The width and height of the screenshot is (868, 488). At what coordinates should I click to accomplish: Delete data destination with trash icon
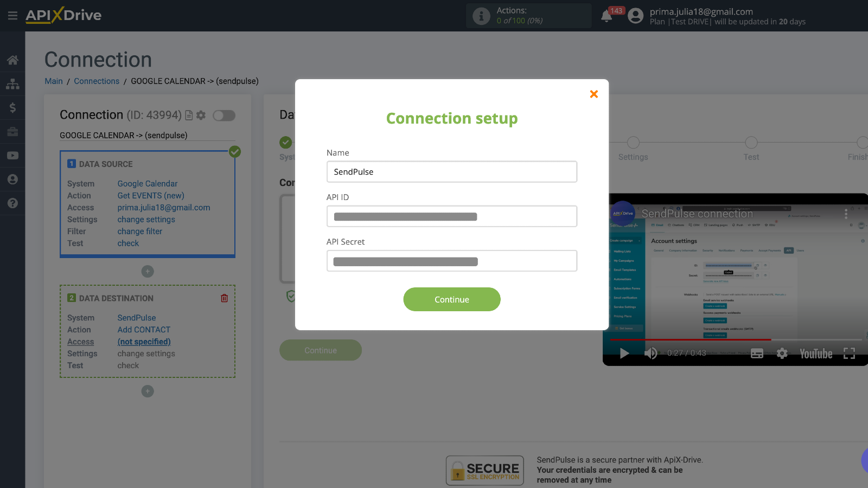(x=224, y=298)
